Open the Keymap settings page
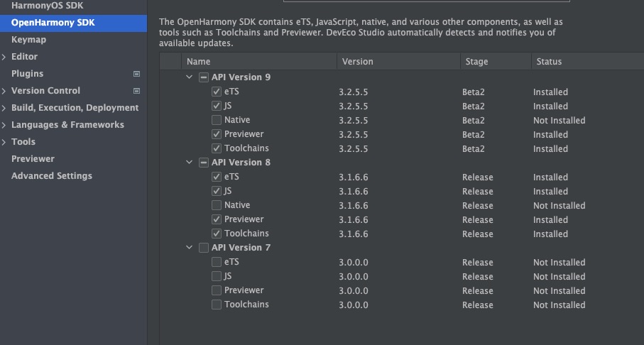The width and height of the screenshot is (644, 345). [28, 40]
